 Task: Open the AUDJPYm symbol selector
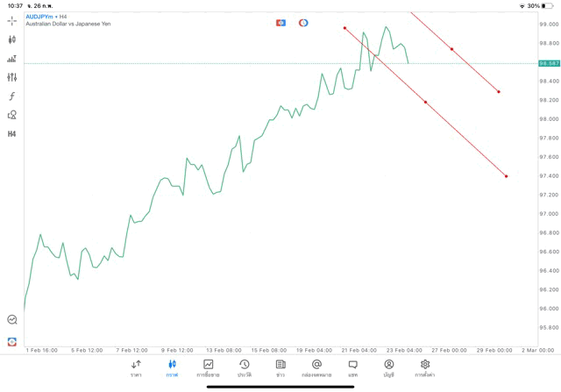point(39,16)
